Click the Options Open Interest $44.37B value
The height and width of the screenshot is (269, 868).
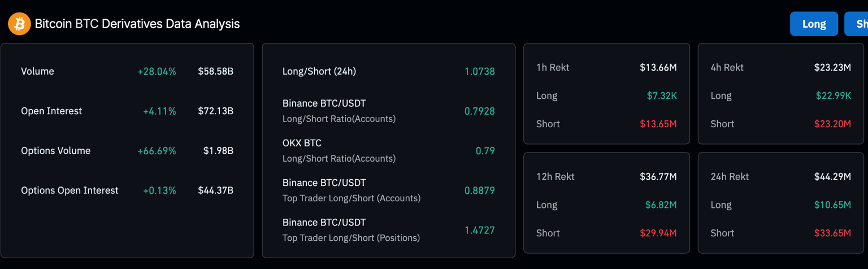coord(215,190)
